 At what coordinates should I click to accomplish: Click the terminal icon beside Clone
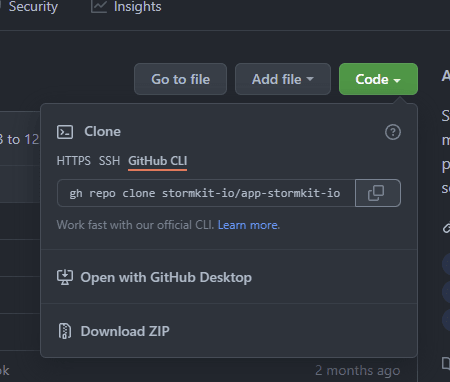point(65,132)
